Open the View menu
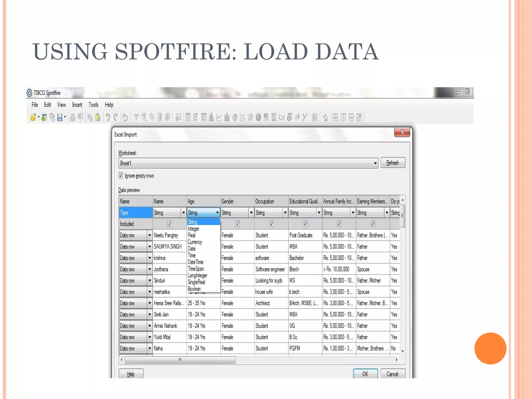The width and height of the screenshot is (532, 399). coord(62,105)
